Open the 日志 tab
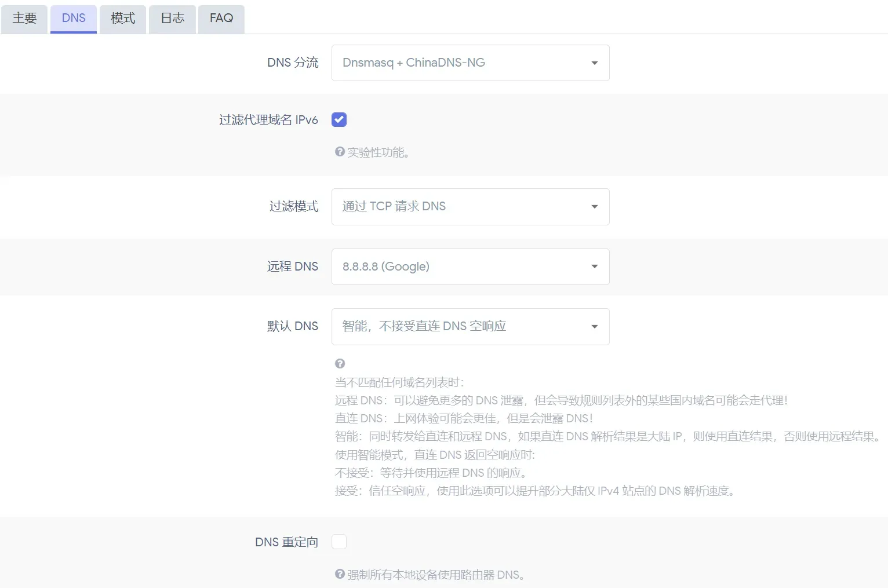 tap(172, 19)
